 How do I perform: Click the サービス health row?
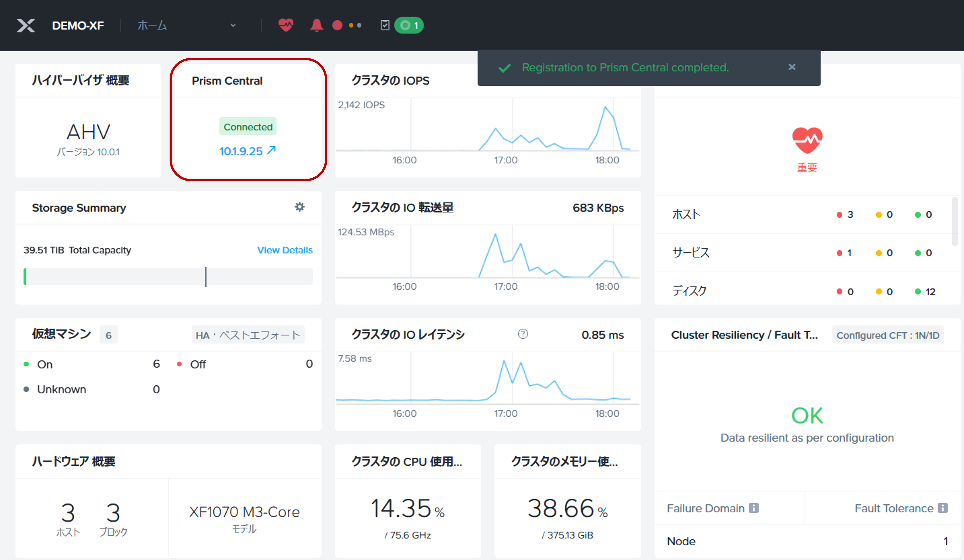(x=803, y=253)
